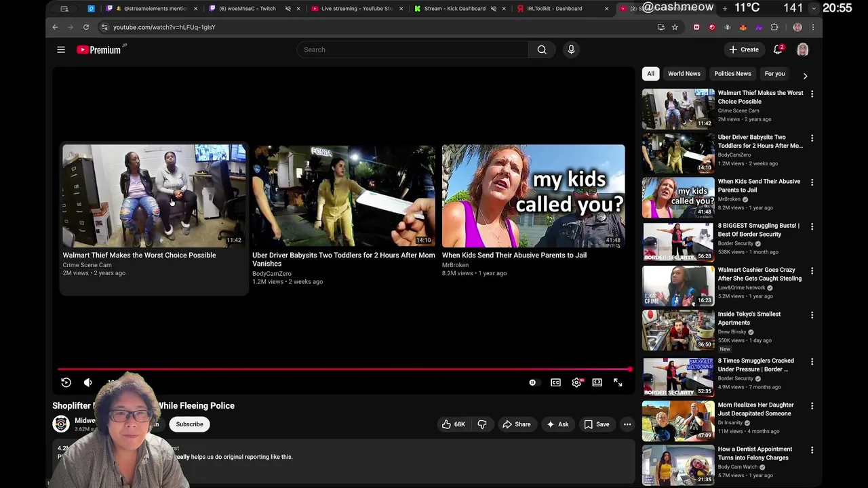Click the Ask button
Viewport: 868px width, 488px height.
point(557,424)
